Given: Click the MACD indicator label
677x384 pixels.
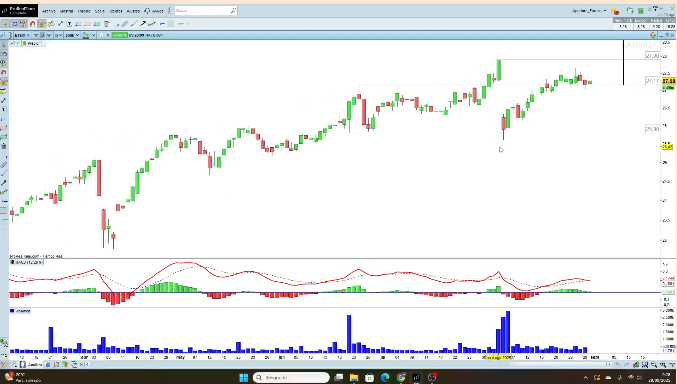Looking at the screenshot, I should [26, 262].
